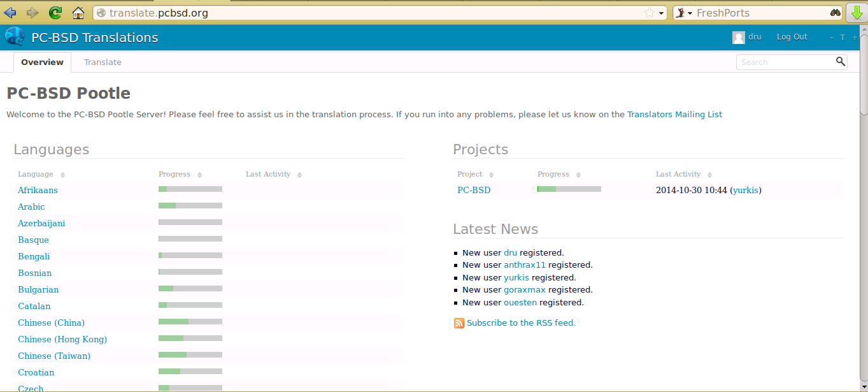The image size is (868, 392).
Task: Bookmark page with the star icon
Action: click(x=650, y=13)
